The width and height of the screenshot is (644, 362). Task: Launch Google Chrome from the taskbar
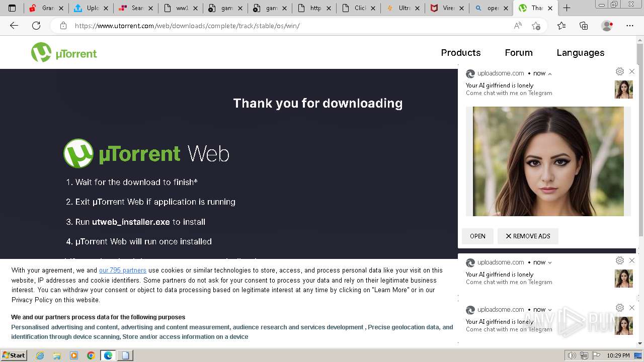tap(91, 355)
